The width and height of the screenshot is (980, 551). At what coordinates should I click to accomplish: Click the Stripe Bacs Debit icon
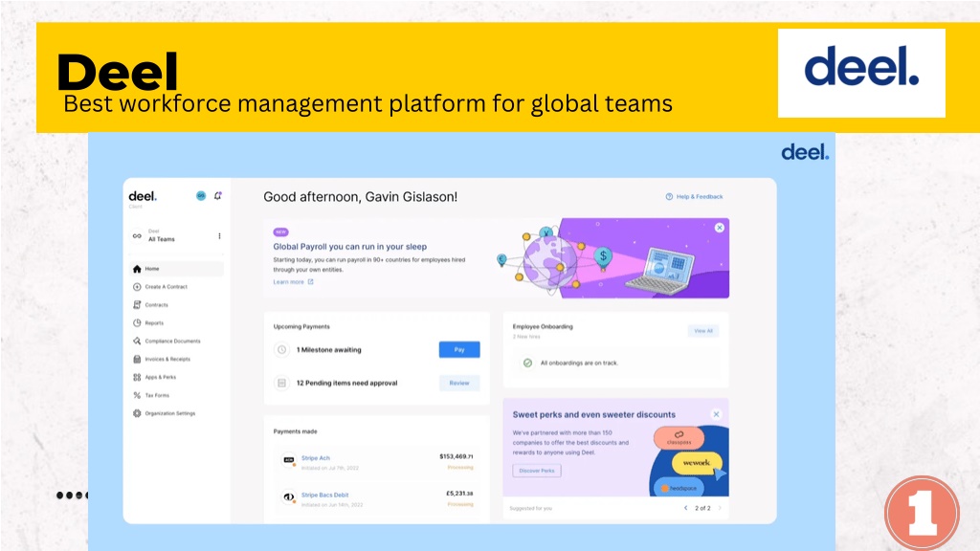click(x=289, y=497)
